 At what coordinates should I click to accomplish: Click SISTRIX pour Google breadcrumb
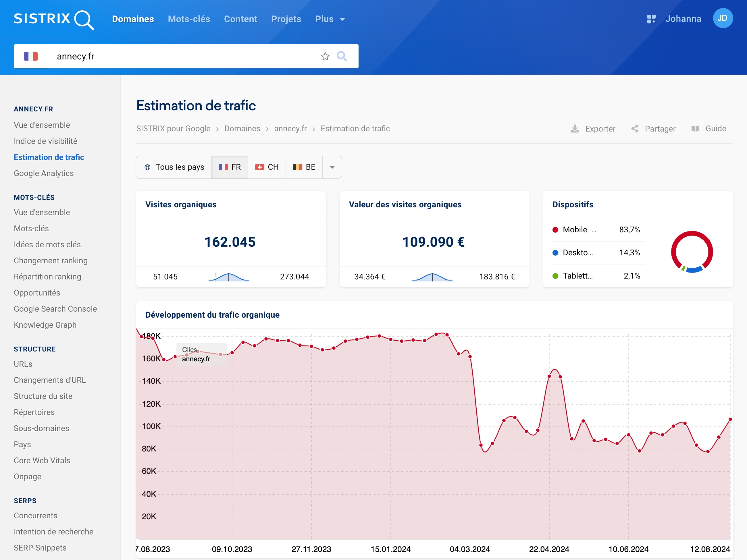(x=173, y=129)
